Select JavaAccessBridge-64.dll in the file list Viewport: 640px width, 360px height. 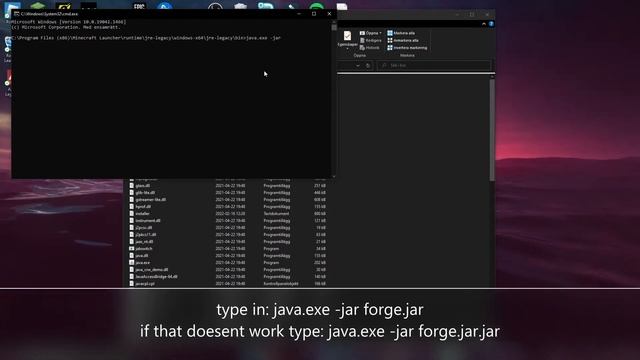tap(156, 277)
